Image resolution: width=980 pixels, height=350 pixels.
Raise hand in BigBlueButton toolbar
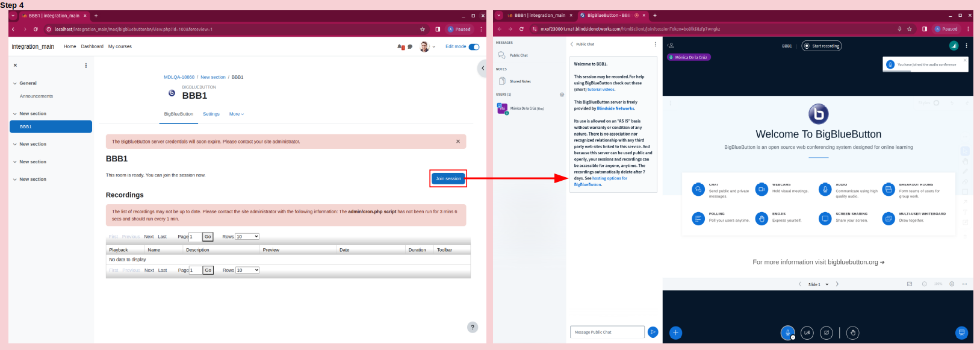(x=852, y=333)
